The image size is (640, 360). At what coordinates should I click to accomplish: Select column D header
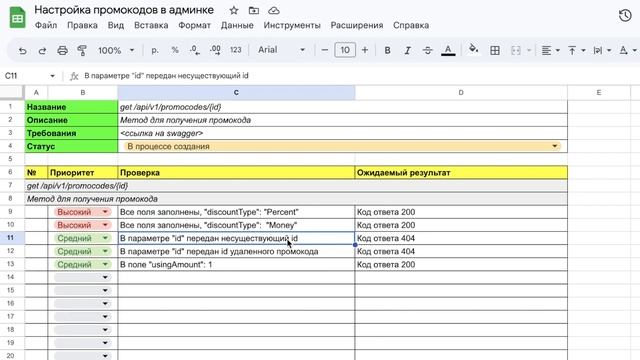pyautogui.click(x=461, y=93)
